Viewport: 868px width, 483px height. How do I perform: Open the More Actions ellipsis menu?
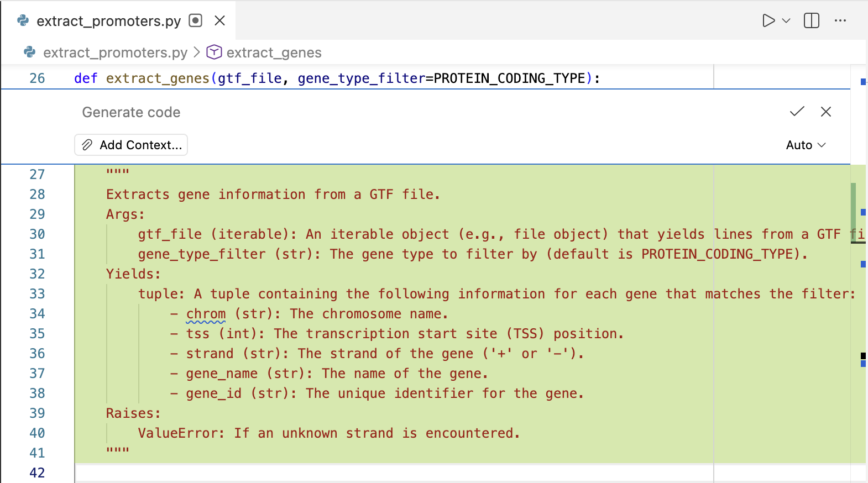coord(840,21)
